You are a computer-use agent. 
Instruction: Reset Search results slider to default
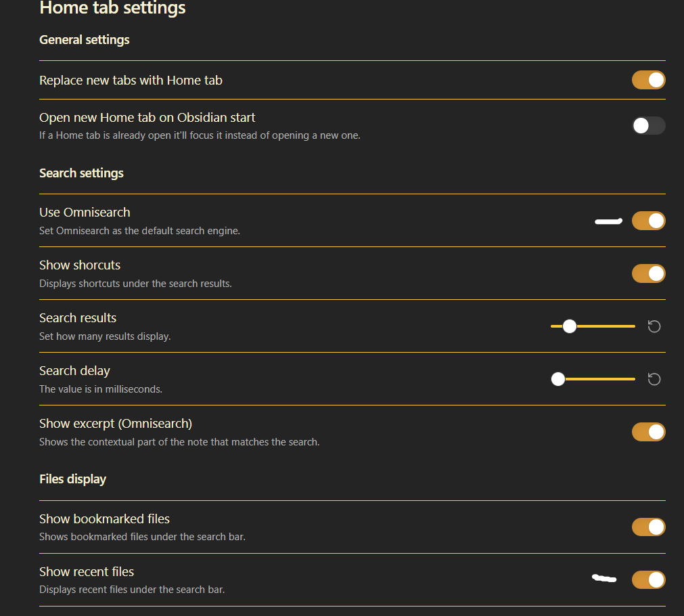654,326
